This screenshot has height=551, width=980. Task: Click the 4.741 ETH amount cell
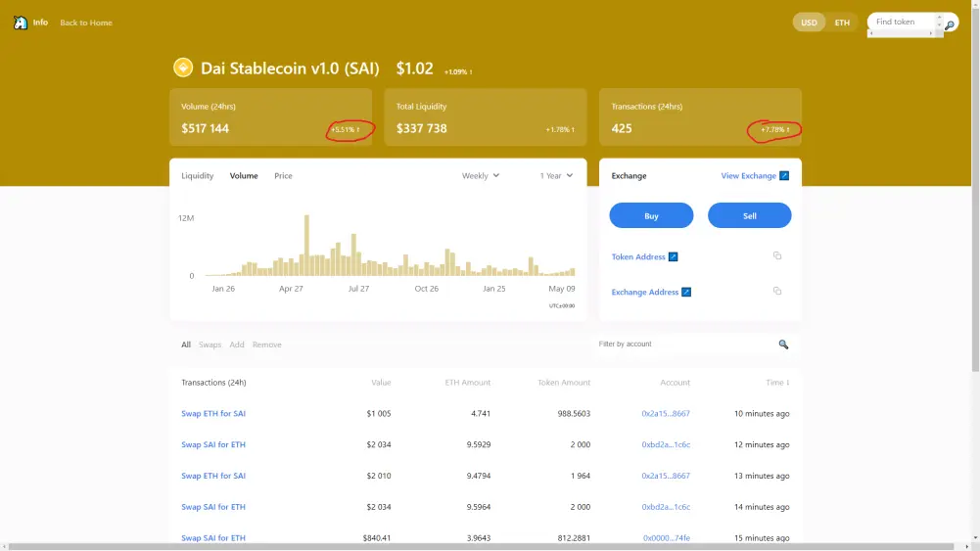[480, 414]
